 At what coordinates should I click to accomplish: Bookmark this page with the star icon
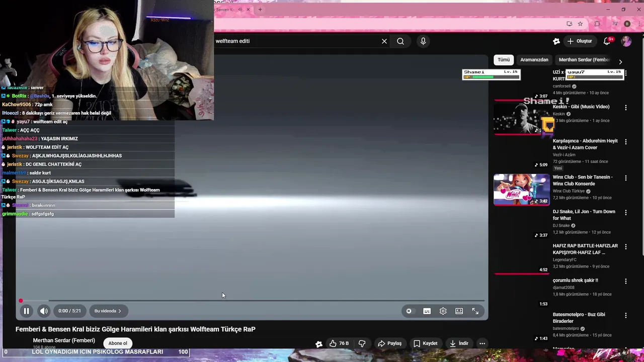pyautogui.click(x=580, y=24)
